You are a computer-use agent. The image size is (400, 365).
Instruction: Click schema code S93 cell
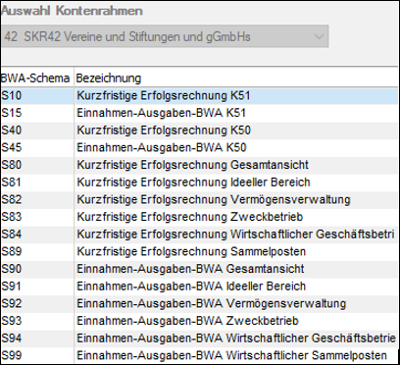(37, 321)
